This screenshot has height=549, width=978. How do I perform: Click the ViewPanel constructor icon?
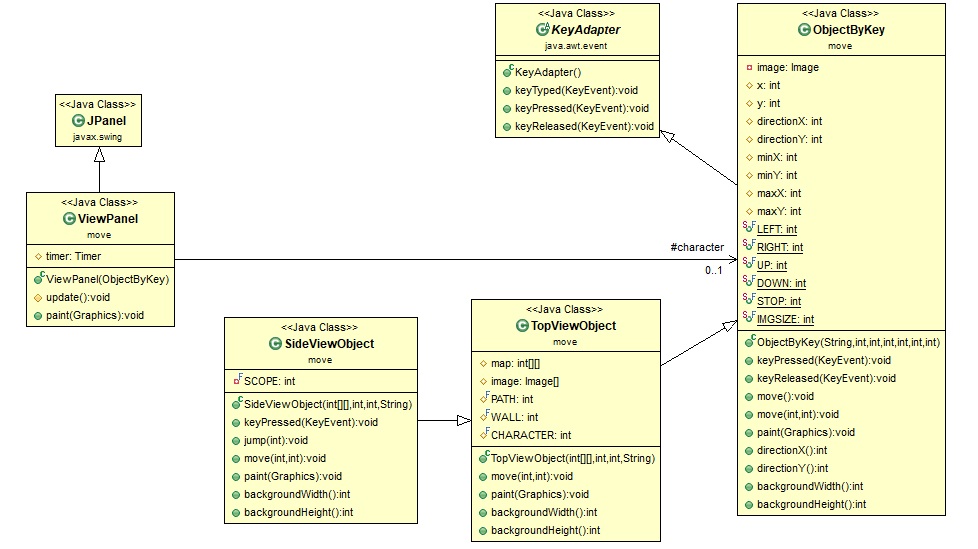pyautogui.click(x=38, y=279)
